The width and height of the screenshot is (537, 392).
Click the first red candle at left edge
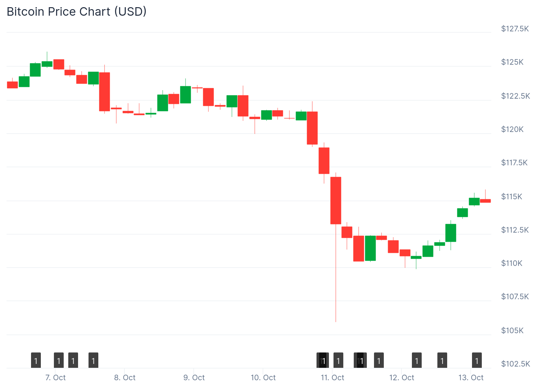tap(12, 85)
